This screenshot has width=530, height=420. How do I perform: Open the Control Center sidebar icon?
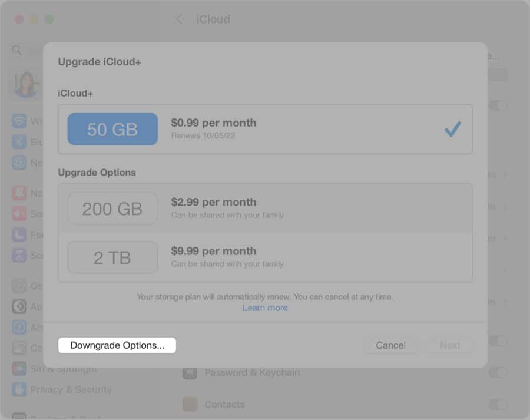click(19, 348)
